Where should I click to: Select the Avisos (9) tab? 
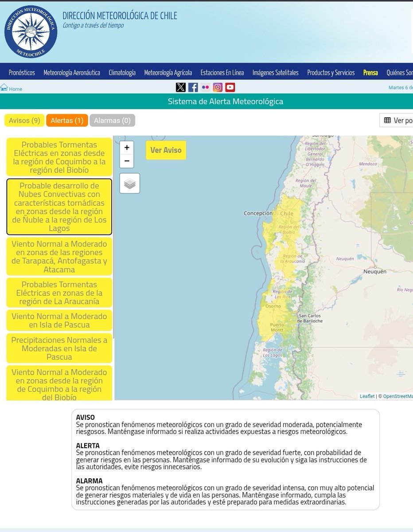pyautogui.click(x=24, y=121)
